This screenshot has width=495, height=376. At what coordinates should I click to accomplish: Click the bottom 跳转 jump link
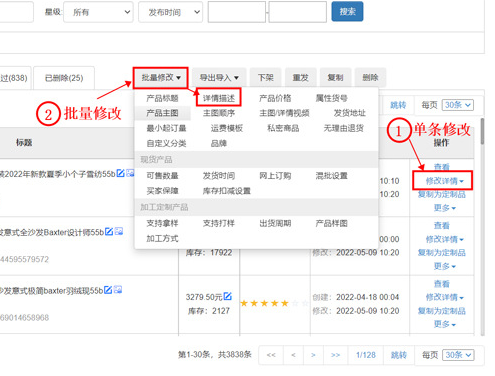point(399,355)
